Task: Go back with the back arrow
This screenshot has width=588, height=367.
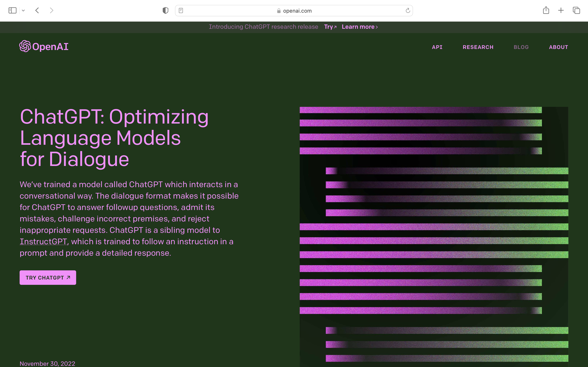Action: click(x=37, y=10)
